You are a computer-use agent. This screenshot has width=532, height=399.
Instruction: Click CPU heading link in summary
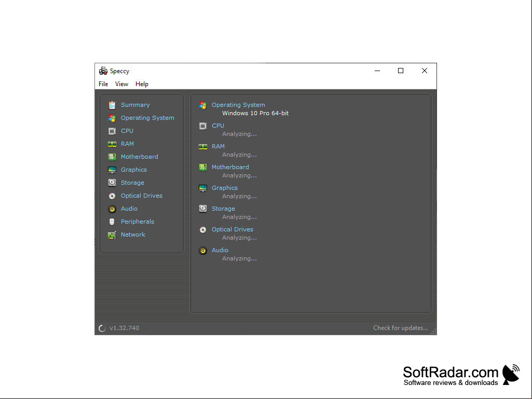click(218, 126)
